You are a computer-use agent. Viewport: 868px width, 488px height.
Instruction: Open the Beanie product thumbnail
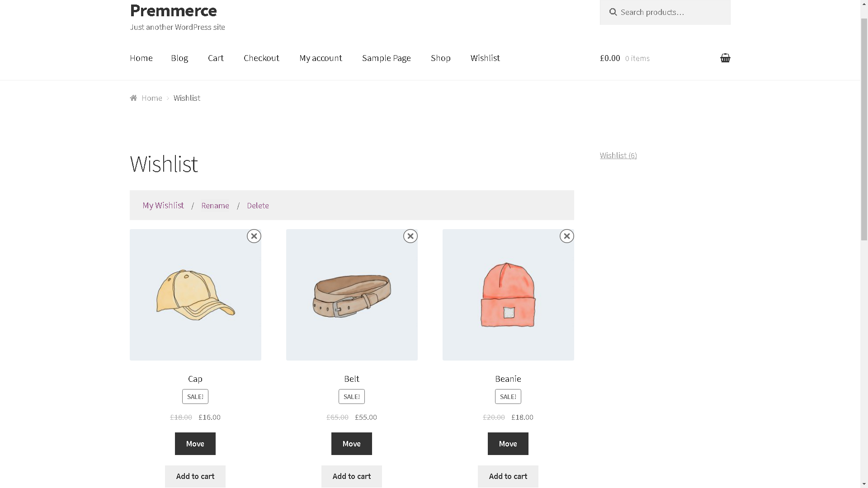coord(508,295)
